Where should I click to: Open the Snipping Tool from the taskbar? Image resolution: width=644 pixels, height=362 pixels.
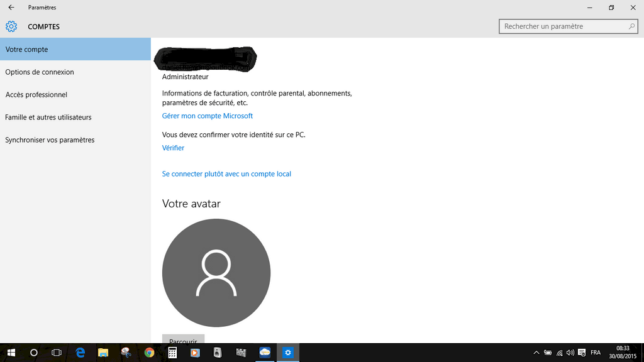(x=126, y=353)
